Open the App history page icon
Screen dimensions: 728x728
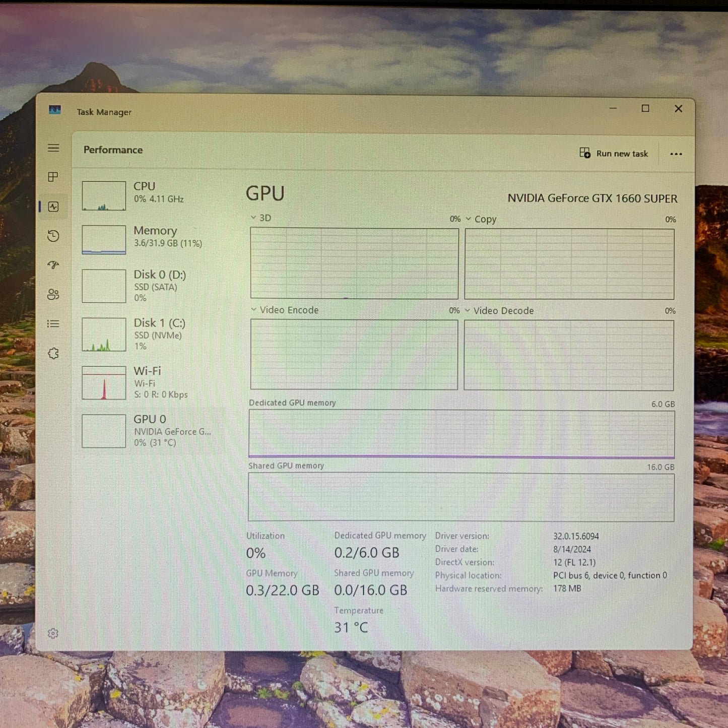click(x=53, y=236)
